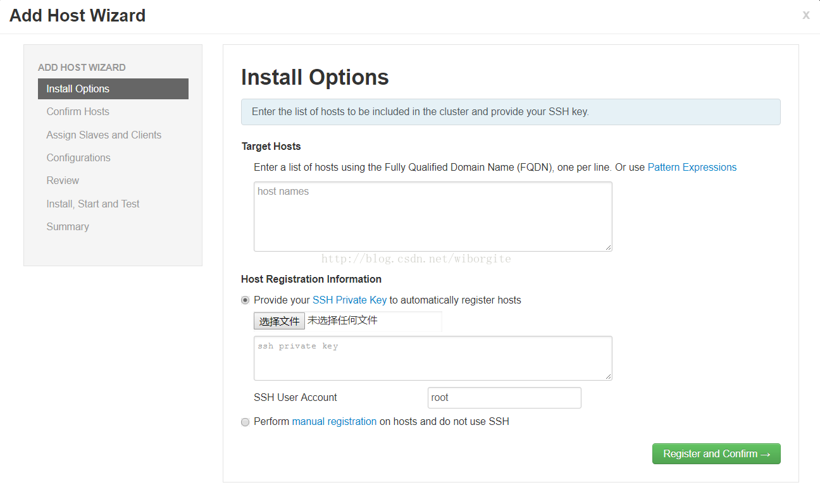
Task: Click the 选择文件 choose file button
Action: 279,321
